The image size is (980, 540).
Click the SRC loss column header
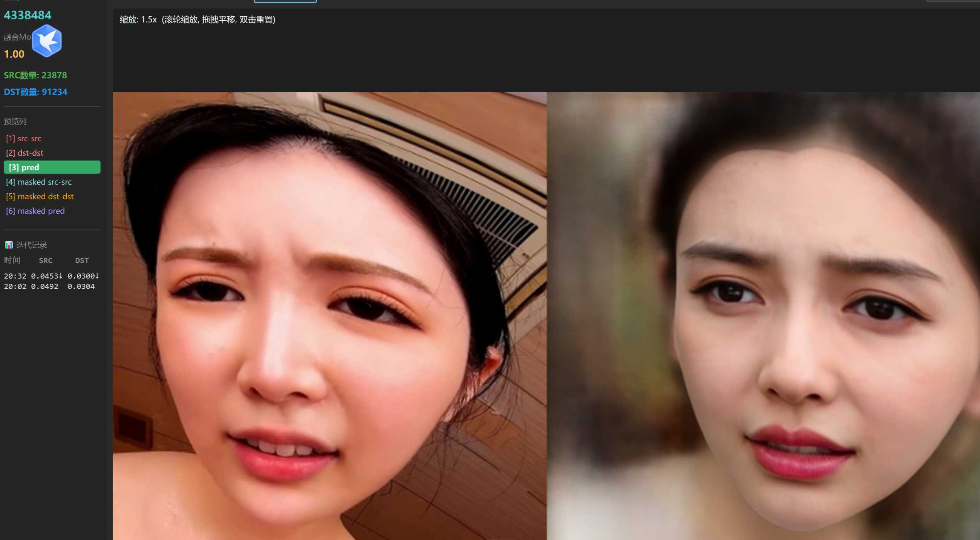pyautogui.click(x=46, y=260)
